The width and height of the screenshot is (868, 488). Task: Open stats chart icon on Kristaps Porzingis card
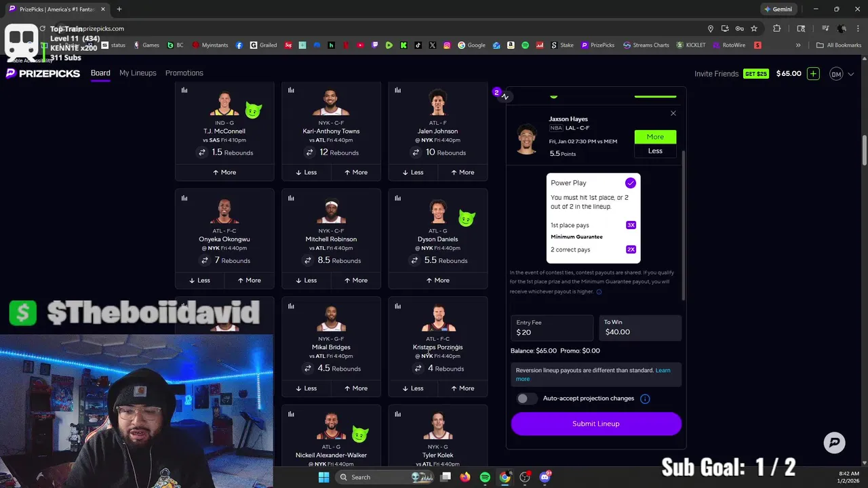397,306
